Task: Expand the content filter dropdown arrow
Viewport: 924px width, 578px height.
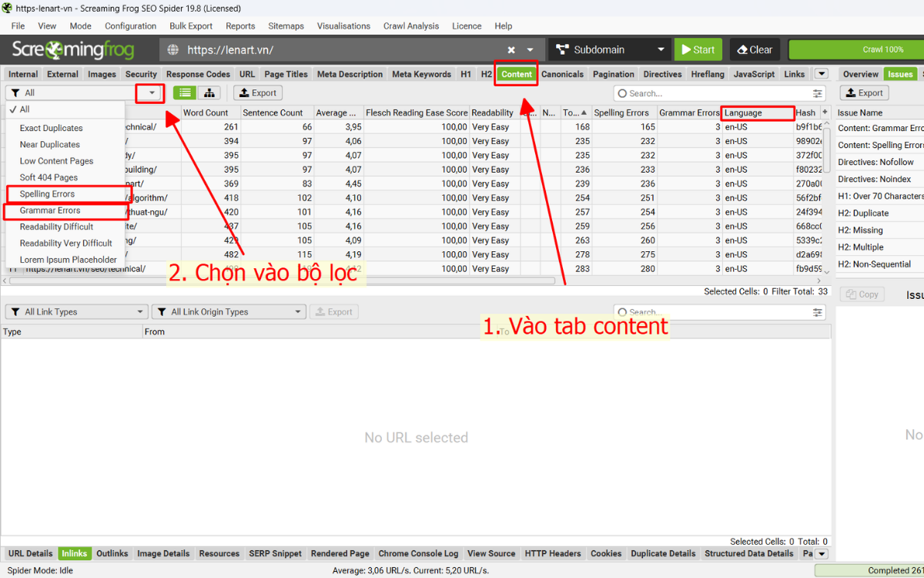Action: [152, 93]
